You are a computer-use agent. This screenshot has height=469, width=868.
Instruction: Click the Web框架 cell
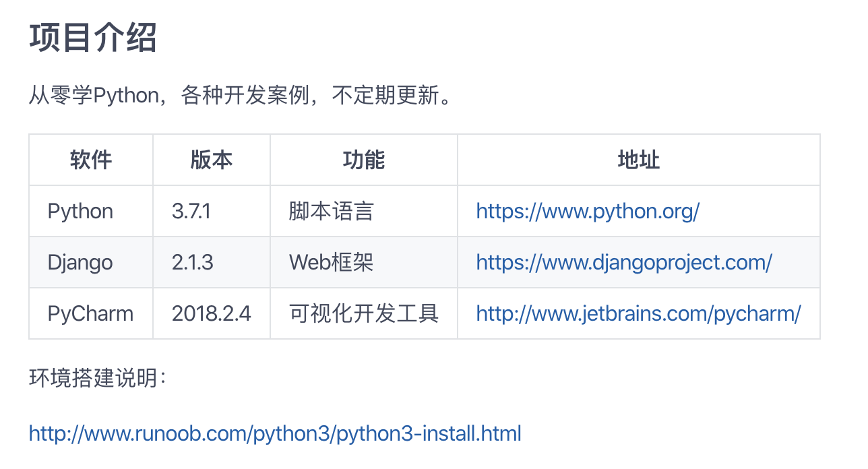point(364,262)
